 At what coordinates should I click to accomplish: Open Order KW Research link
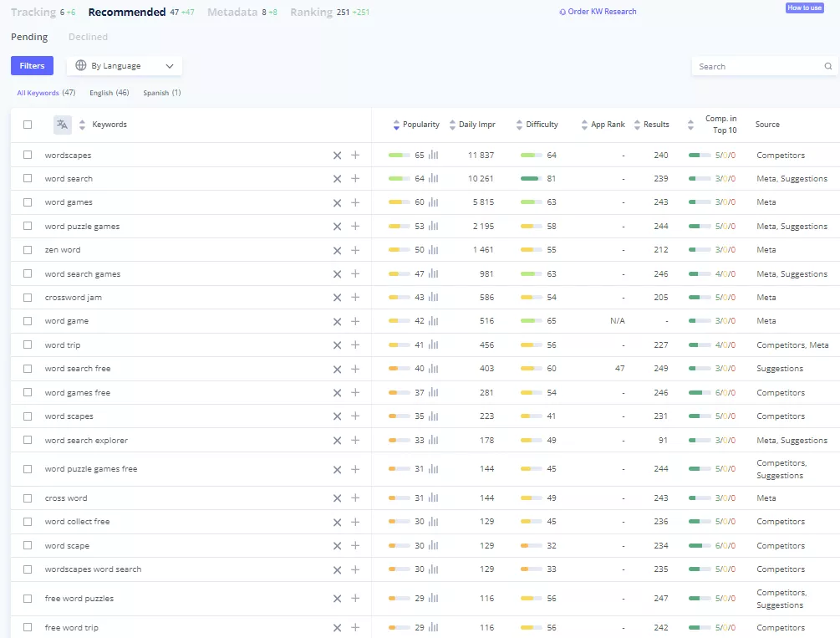[x=598, y=11]
